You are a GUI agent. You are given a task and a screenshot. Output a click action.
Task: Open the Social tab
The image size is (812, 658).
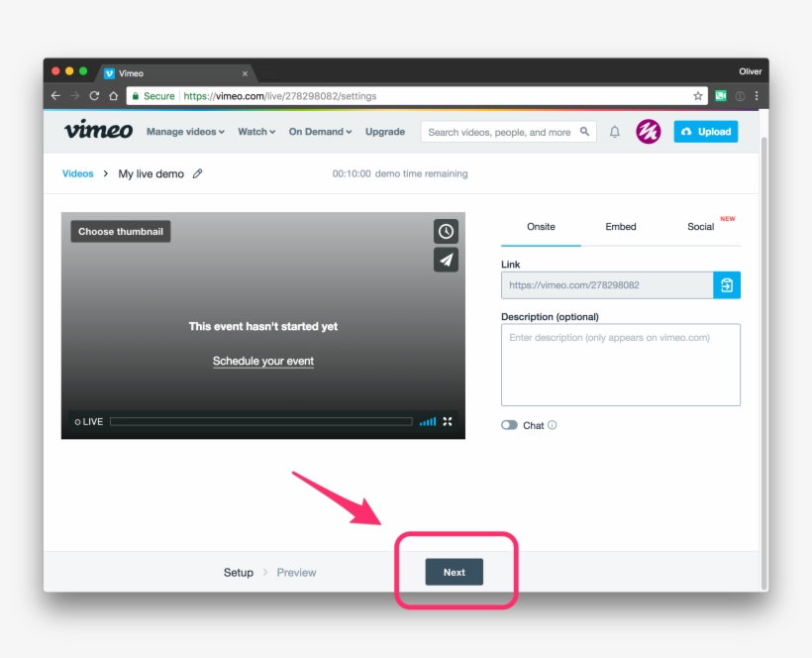pos(701,227)
